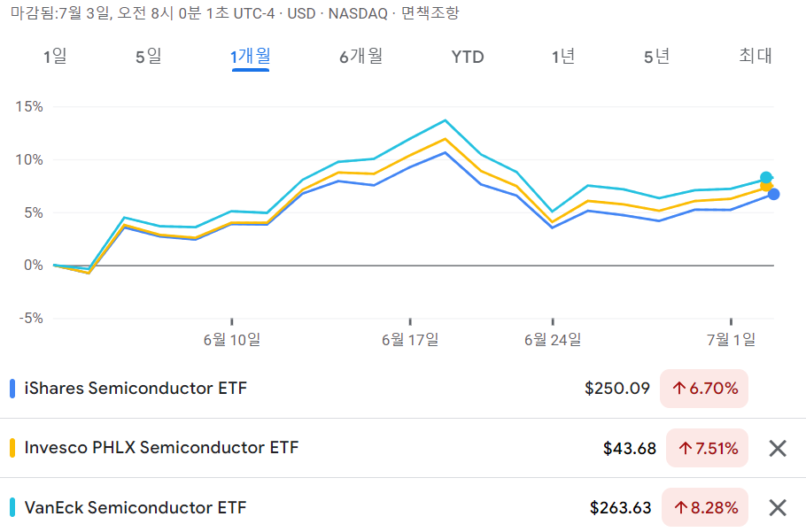Open iShares Semiconductor ETF entry
Viewport: 806px width, 532px height.
(136, 389)
